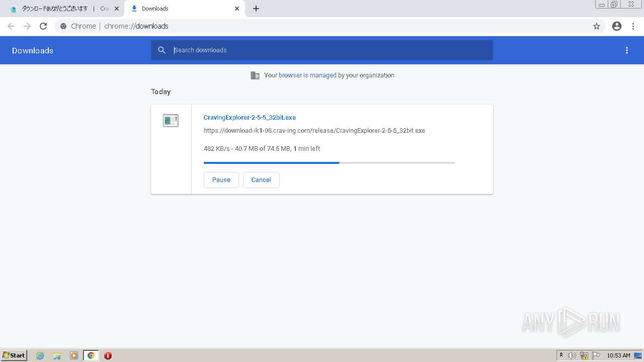The width and height of the screenshot is (644, 362).
Task: Follow the 'browser is managed' link
Action: [x=307, y=75]
